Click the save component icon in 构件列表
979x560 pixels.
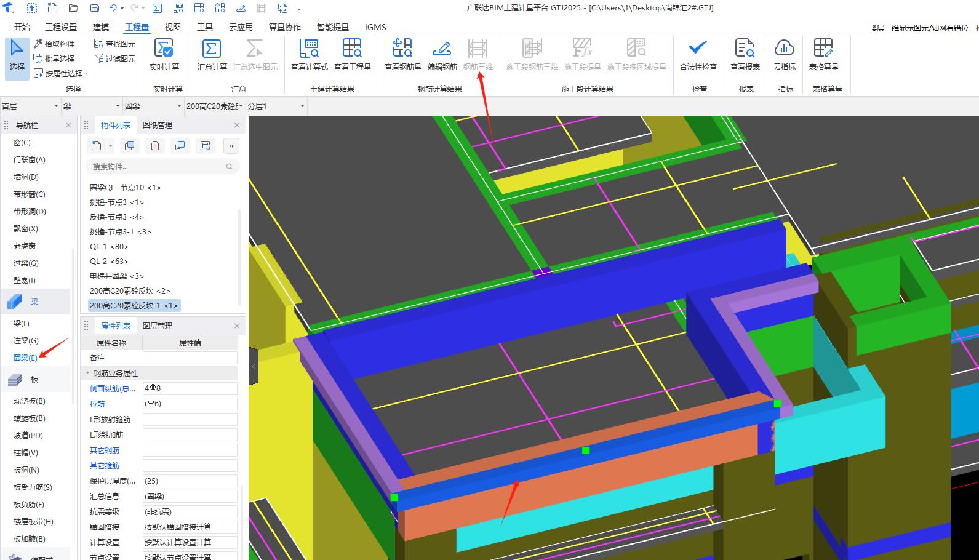[206, 146]
